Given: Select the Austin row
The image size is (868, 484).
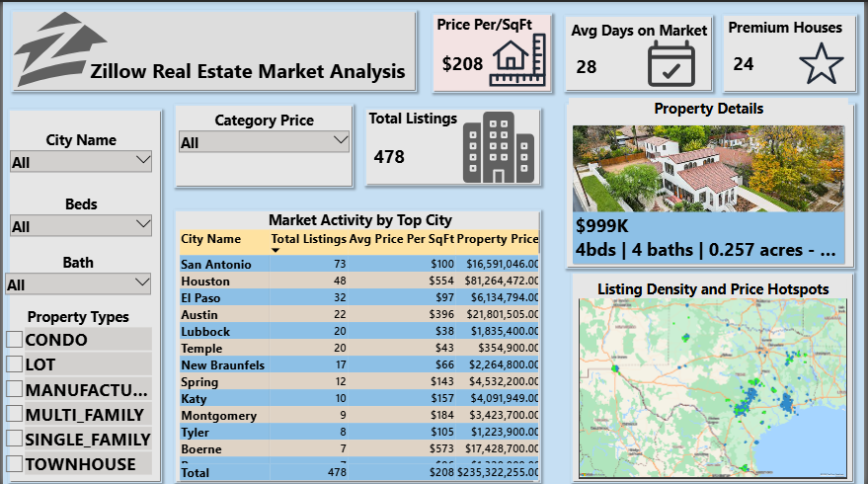Looking at the screenshot, I should click(x=358, y=314).
